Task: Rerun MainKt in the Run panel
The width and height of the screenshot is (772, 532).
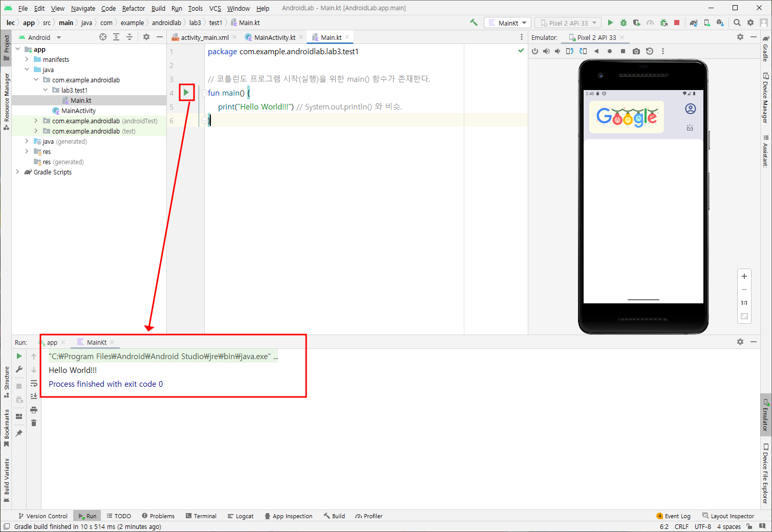Action: 19,356
